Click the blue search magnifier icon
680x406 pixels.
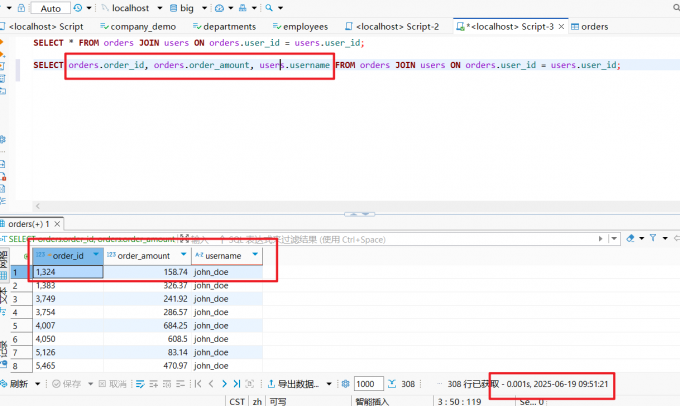pos(269,8)
